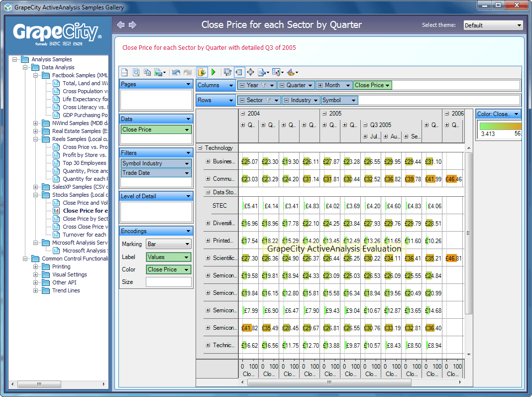Go back with the left arrow icon
Screen dimensions: 532x397
(121, 25)
